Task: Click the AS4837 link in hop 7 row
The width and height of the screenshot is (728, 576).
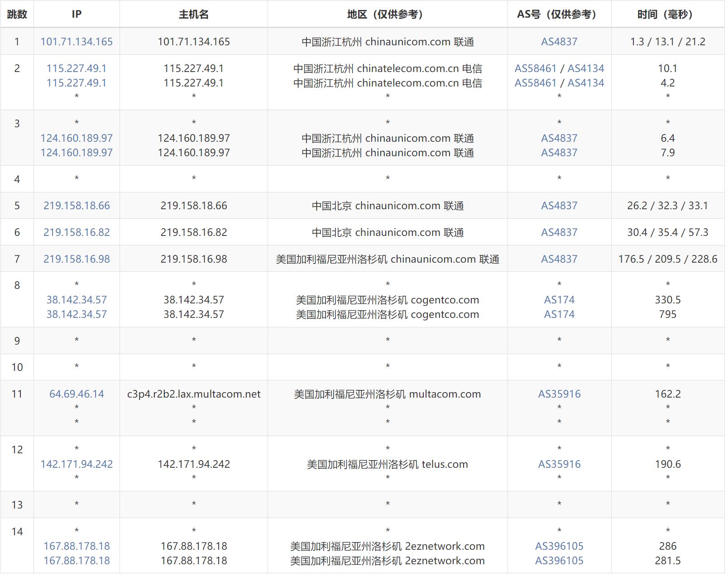Action: [x=559, y=259]
